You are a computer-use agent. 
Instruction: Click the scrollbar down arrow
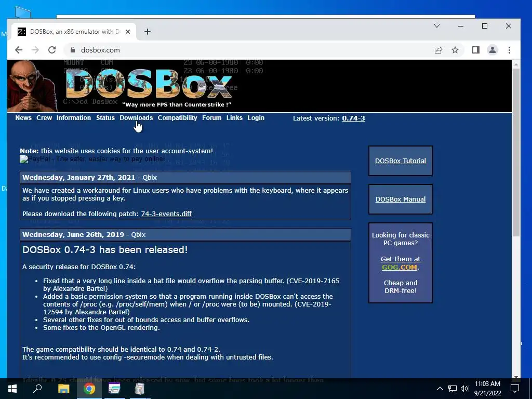[516, 376]
